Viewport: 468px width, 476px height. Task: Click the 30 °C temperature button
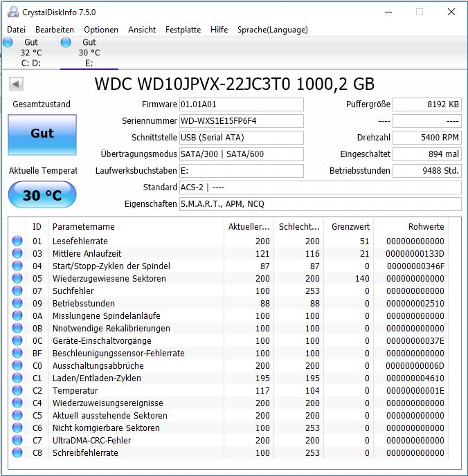42,194
